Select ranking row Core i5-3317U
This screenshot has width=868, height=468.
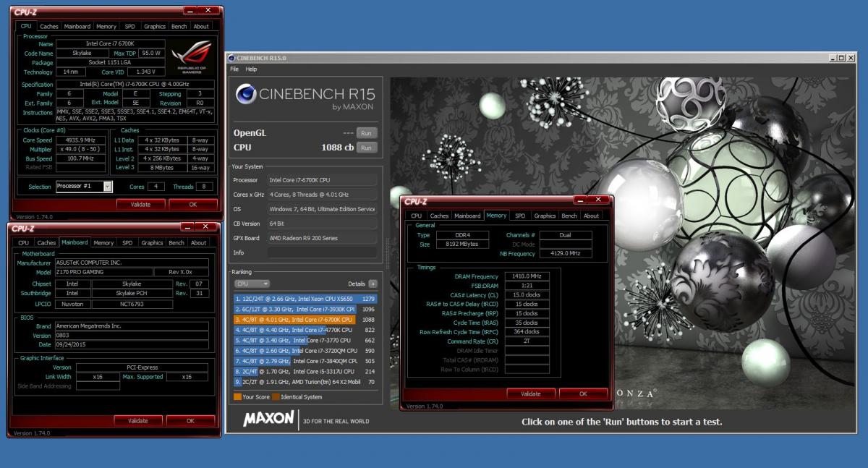point(305,372)
